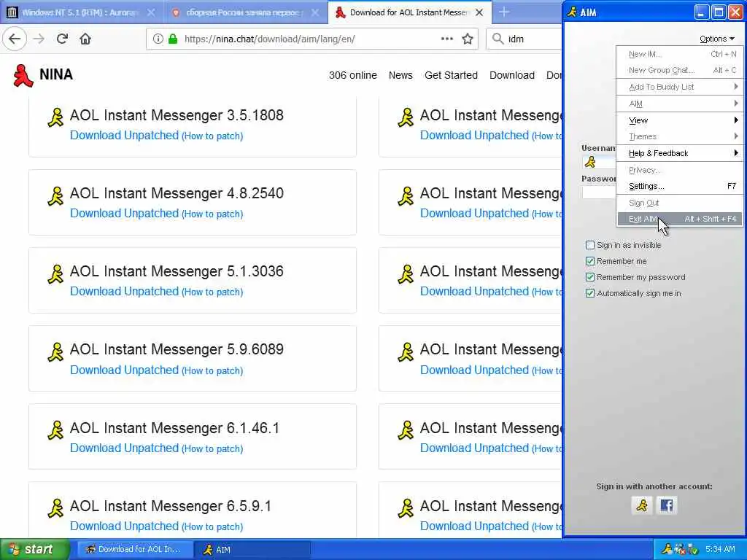This screenshot has height=560, width=747.
Task: Select Exit AIM menu entry
Action: (679, 219)
